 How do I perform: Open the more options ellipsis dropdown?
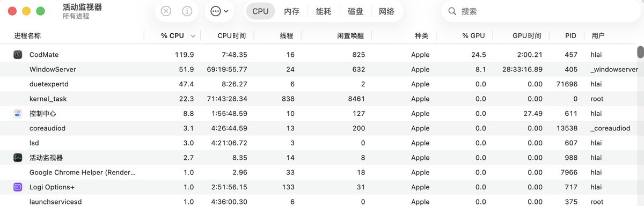click(219, 11)
